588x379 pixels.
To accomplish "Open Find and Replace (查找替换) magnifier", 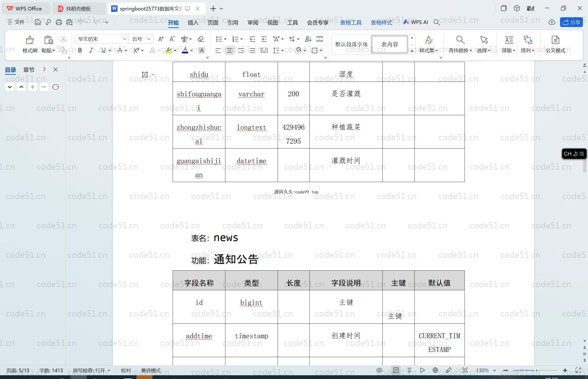I will (x=460, y=40).
